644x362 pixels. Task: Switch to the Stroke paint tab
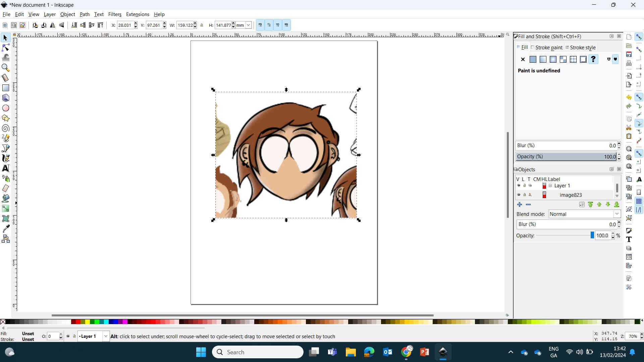[x=547, y=47]
